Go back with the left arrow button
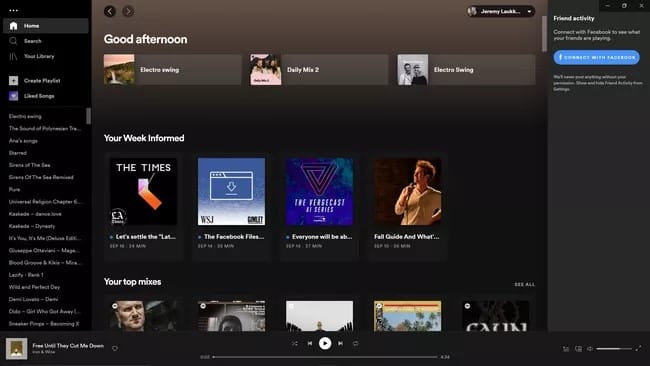This screenshot has width=650, height=366. [x=110, y=11]
